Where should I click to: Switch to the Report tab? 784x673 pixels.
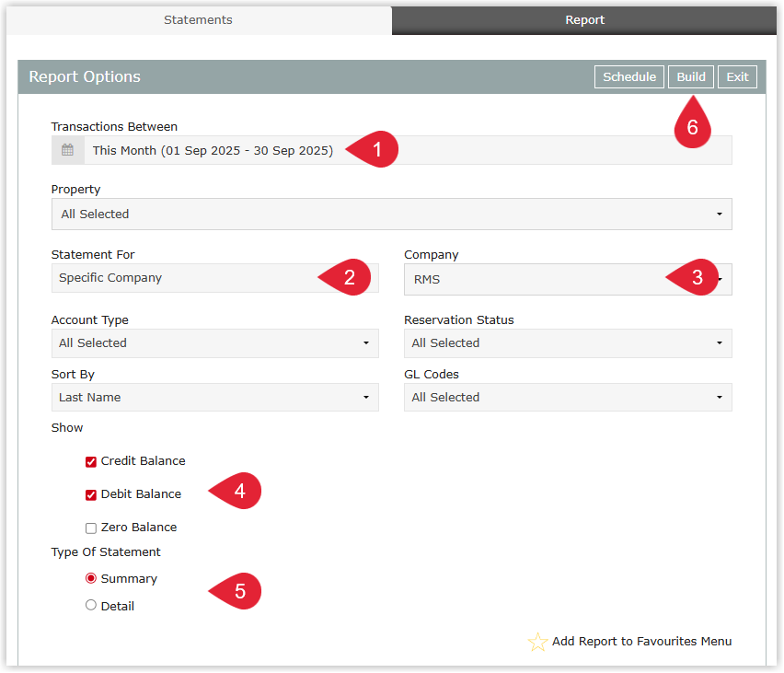point(584,20)
